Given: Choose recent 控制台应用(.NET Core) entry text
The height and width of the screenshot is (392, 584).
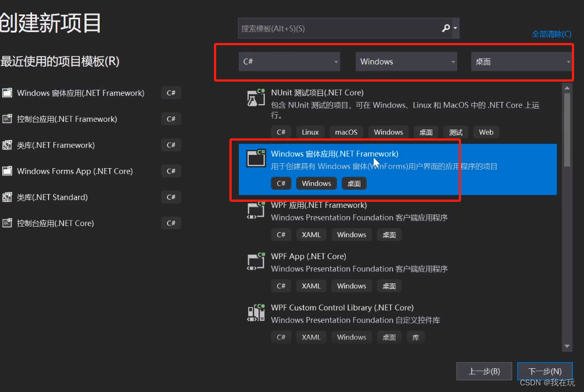Looking at the screenshot, I should (56, 223).
